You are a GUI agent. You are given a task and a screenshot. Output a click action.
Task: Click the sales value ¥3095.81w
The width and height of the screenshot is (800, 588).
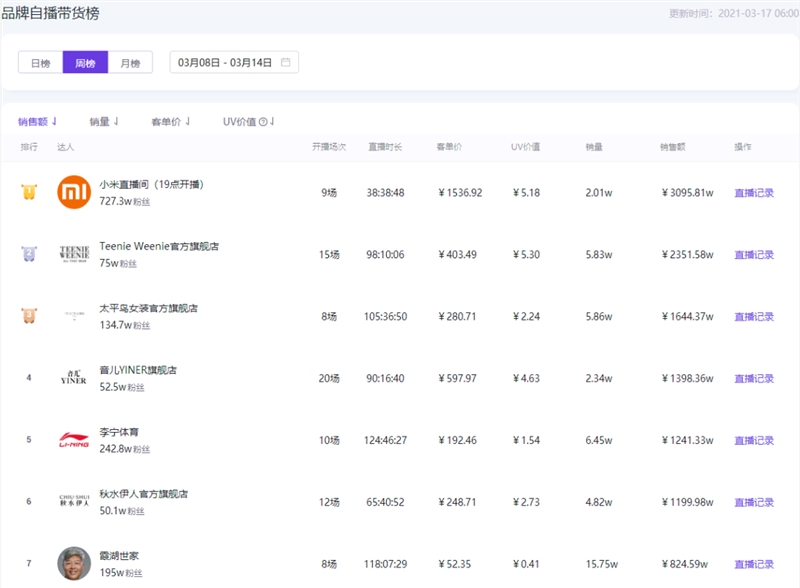point(687,193)
